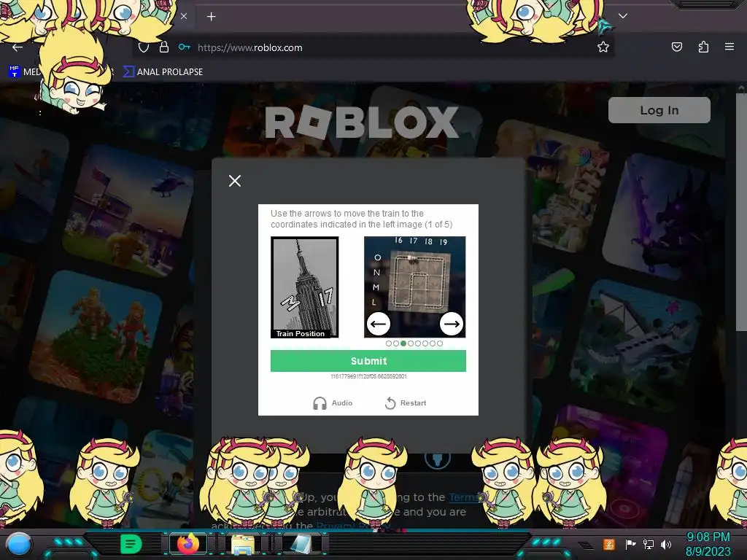Open the green notes app in taskbar
The image size is (747, 560).
tap(131, 543)
